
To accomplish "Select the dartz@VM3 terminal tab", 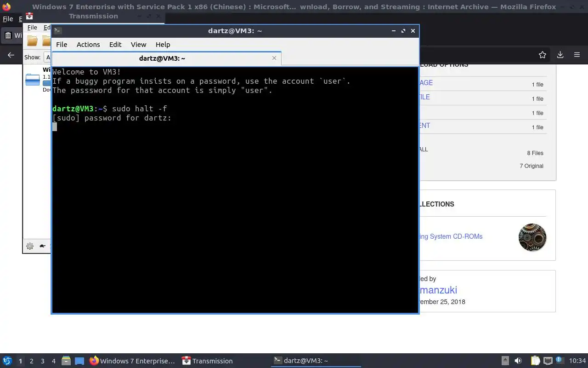I will (162, 58).
